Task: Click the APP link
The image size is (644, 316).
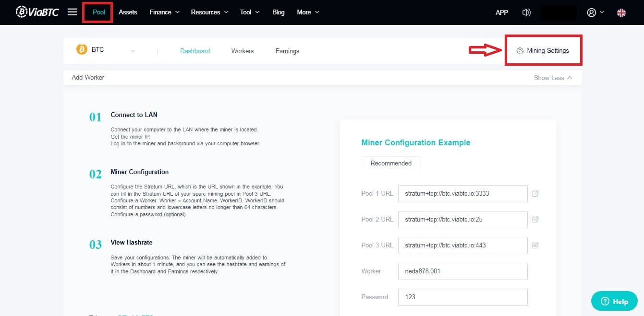Action: click(502, 12)
